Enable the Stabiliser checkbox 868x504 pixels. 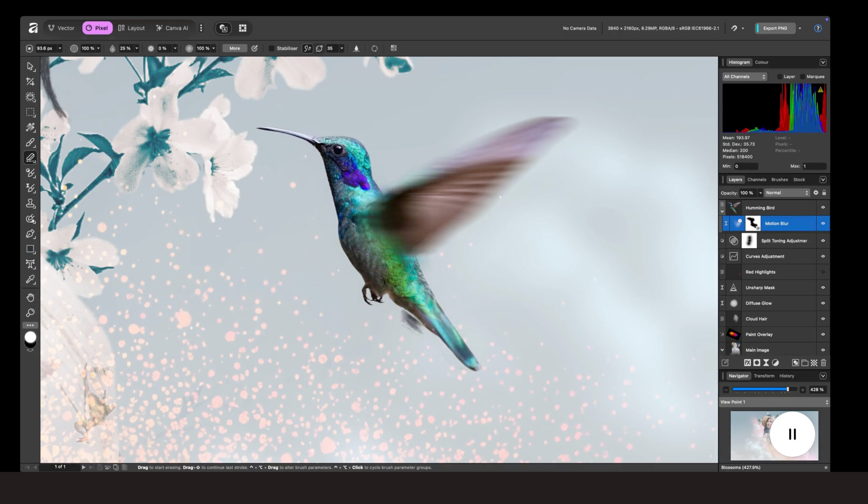point(272,48)
